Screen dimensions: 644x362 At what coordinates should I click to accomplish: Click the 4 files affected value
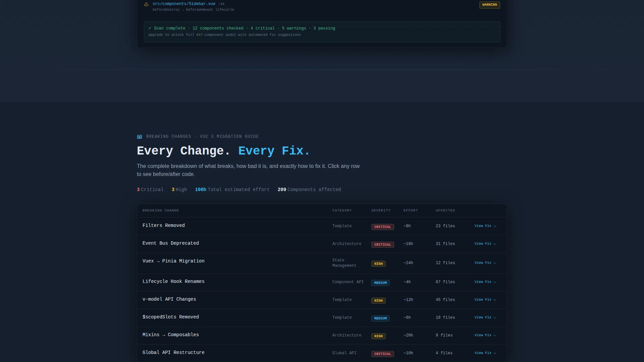pyautogui.click(x=444, y=353)
